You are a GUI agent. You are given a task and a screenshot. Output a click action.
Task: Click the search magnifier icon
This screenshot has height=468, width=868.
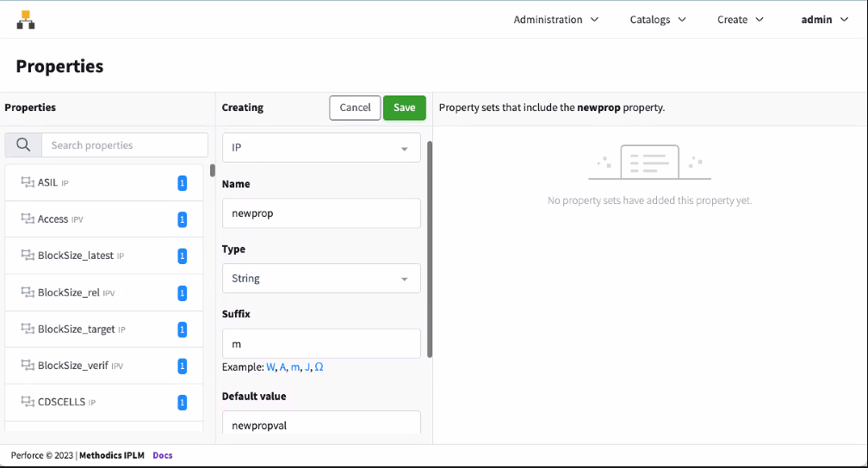23,145
